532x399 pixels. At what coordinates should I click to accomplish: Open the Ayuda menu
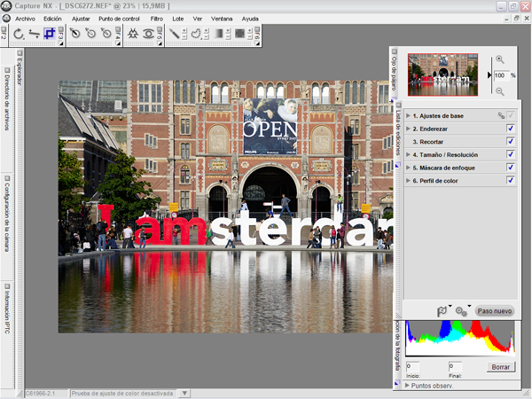250,19
